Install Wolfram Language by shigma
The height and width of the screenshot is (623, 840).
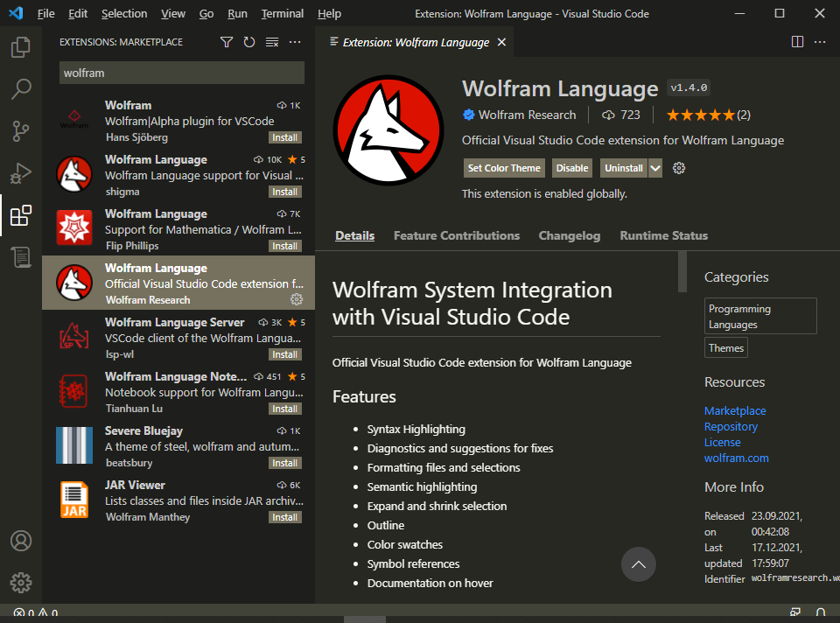(x=285, y=192)
